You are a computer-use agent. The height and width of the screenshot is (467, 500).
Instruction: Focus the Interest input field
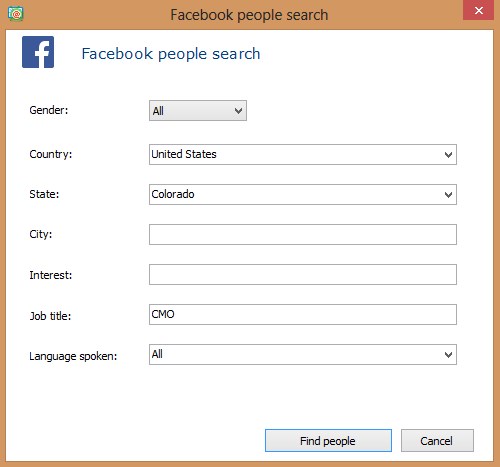(303, 274)
